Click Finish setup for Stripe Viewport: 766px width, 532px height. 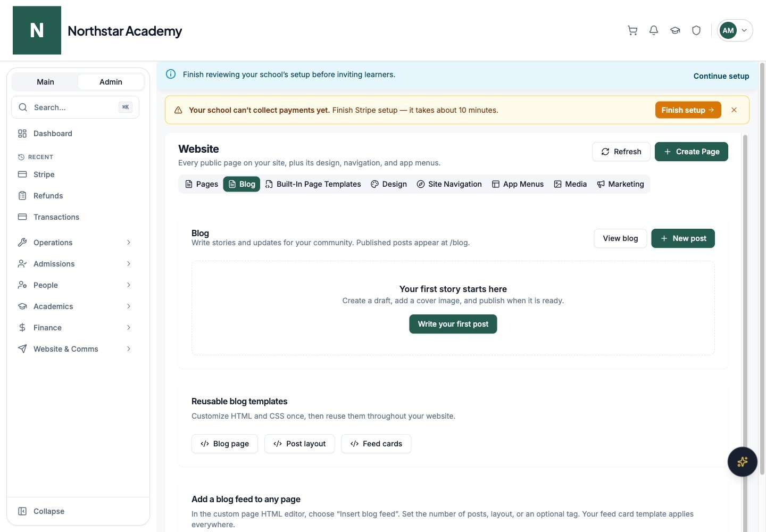pyautogui.click(x=688, y=110)
